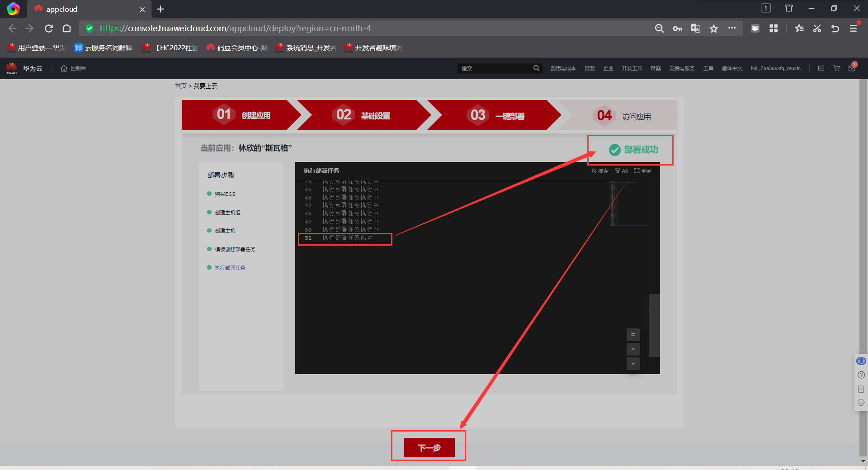Open the 资源 menu

[590, 68]
